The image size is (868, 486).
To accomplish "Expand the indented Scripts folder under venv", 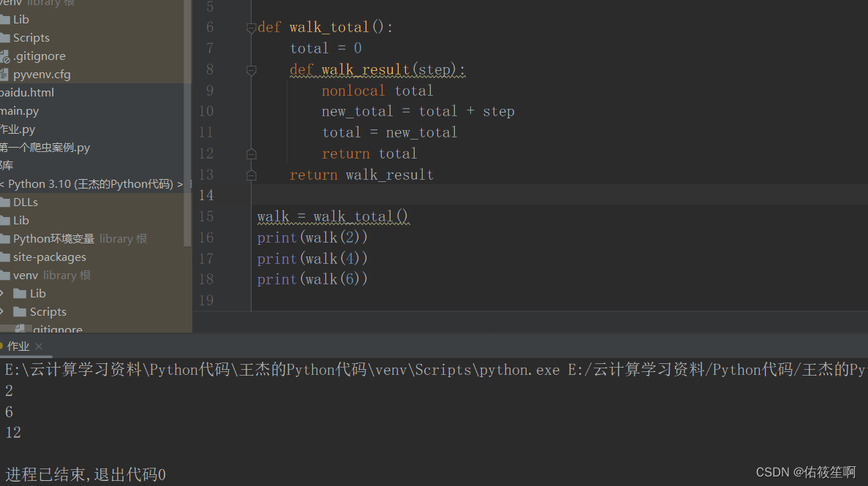I will tap(2, 311).
